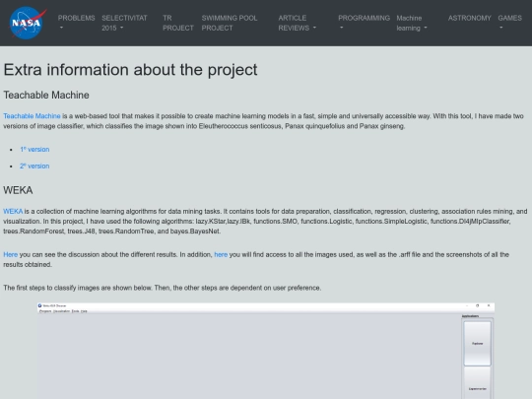The width and height of the screenshot is (532, 399).
Task: Click the 'Teachable Machine' section heading
Action: (x=46, y=95)
